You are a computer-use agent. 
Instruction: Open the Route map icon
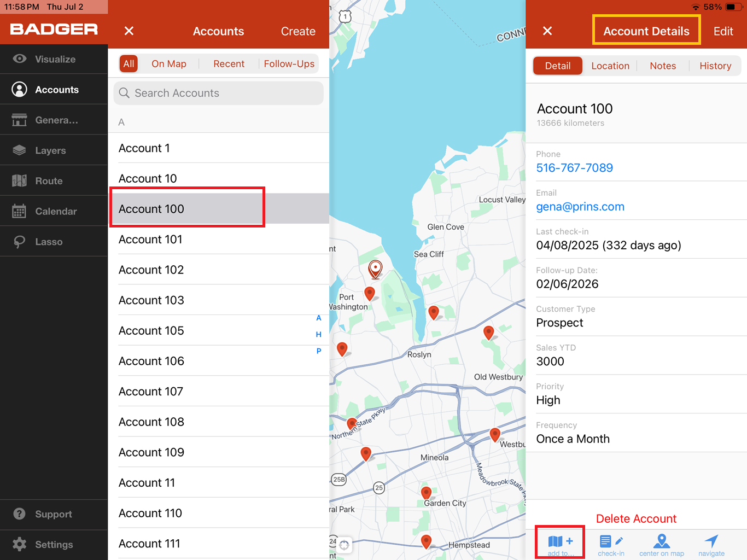pyautogui.click(x=20, y=180)
